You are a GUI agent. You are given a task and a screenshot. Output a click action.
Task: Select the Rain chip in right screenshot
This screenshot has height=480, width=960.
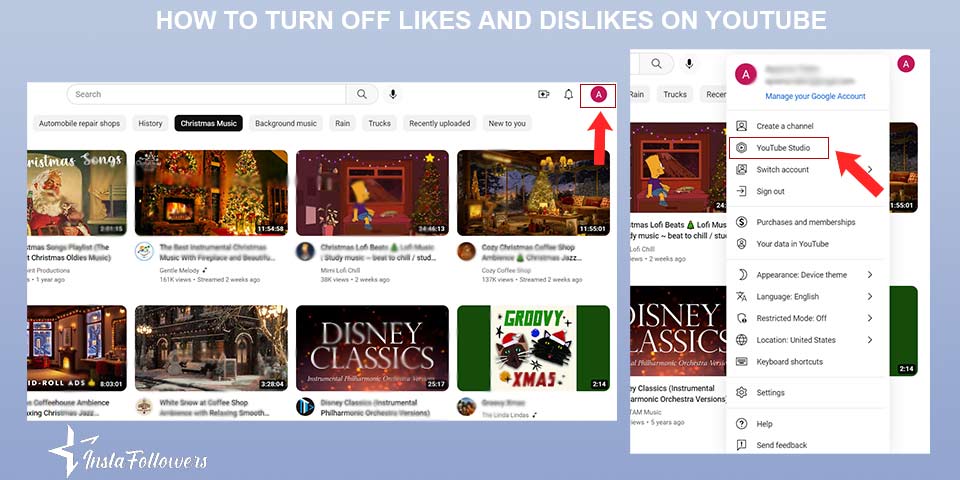point(640,94)
